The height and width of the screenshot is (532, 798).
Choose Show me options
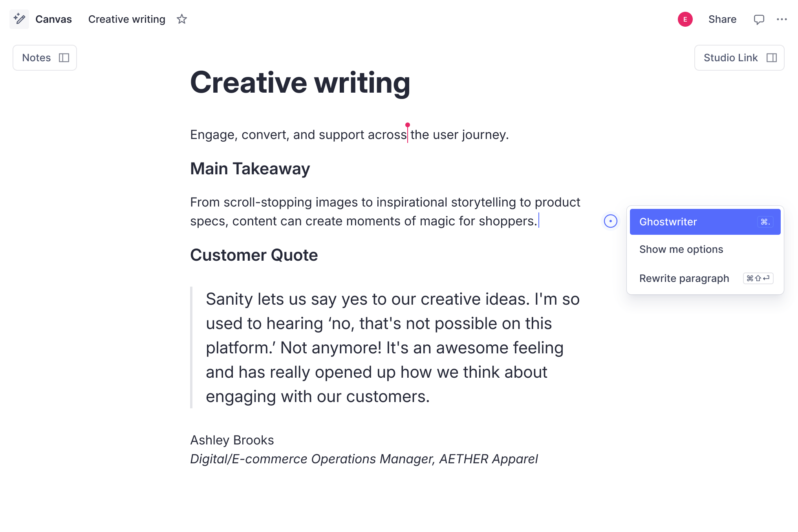[681, 249]
